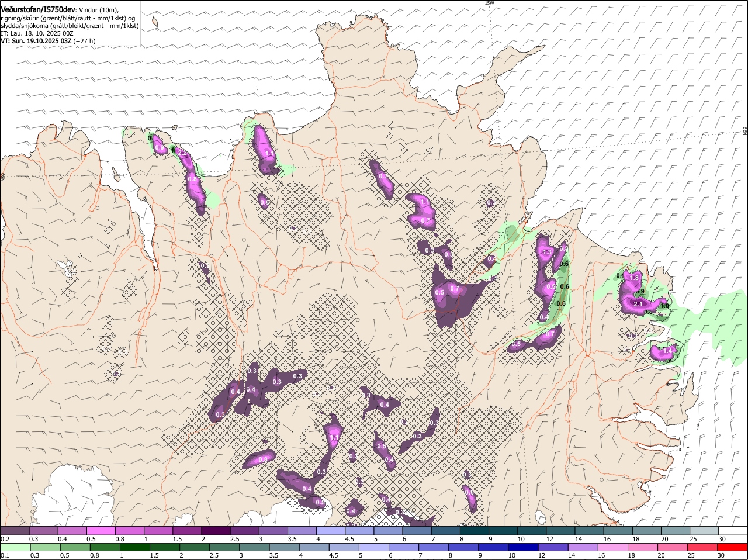Click the dark teal snow swatch between 8 and 9
Viewport: 748px width, 560px height.
point(473,531)
